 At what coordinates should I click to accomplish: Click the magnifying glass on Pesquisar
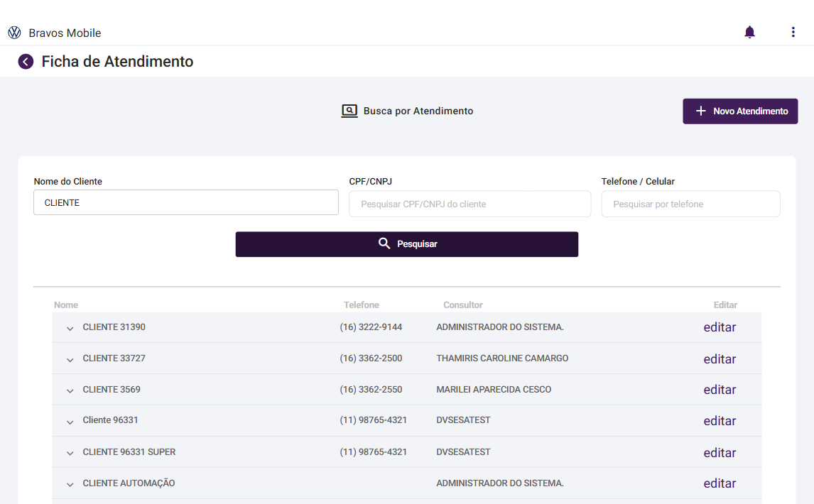(384, 243)
